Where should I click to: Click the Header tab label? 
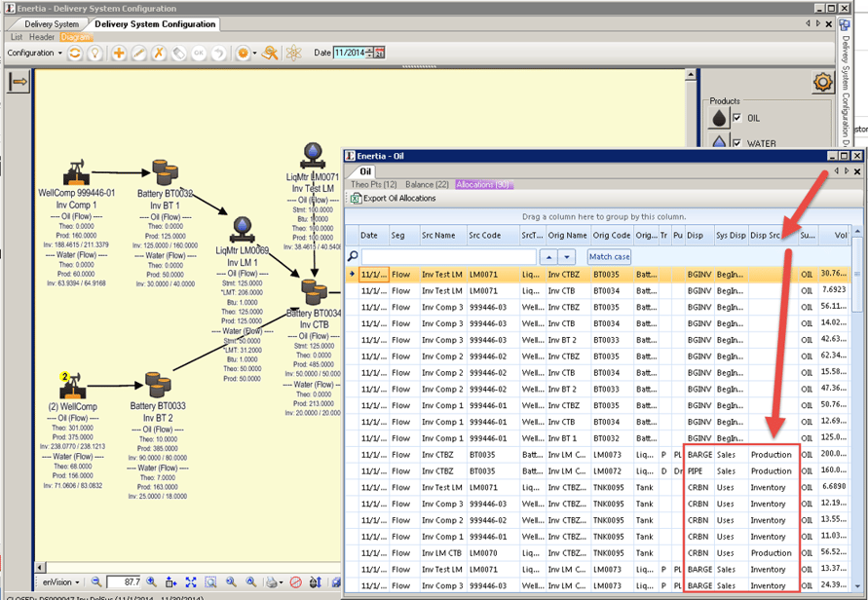(x=41, y=36)
